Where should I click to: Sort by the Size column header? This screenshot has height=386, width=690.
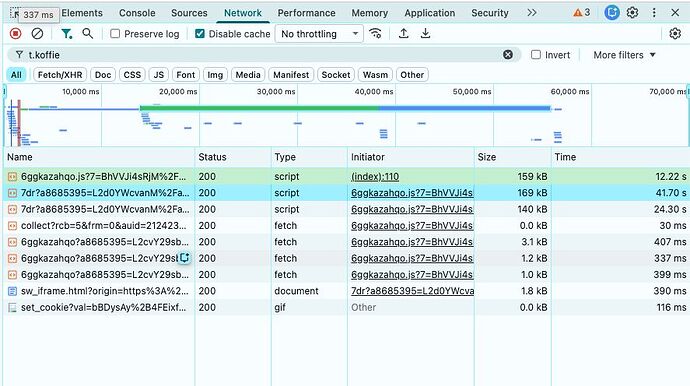(513, 157)
